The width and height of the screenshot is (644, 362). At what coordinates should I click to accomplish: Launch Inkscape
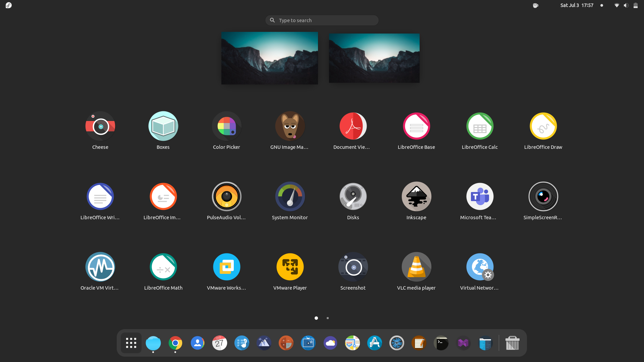coord(416,197)
